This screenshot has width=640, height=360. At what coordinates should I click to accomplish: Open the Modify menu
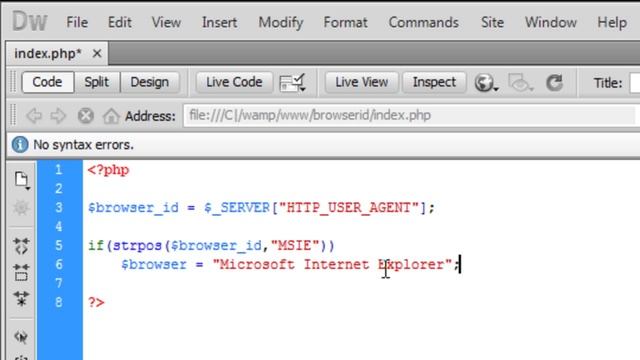pyautogui.click(x=280, y=22)
